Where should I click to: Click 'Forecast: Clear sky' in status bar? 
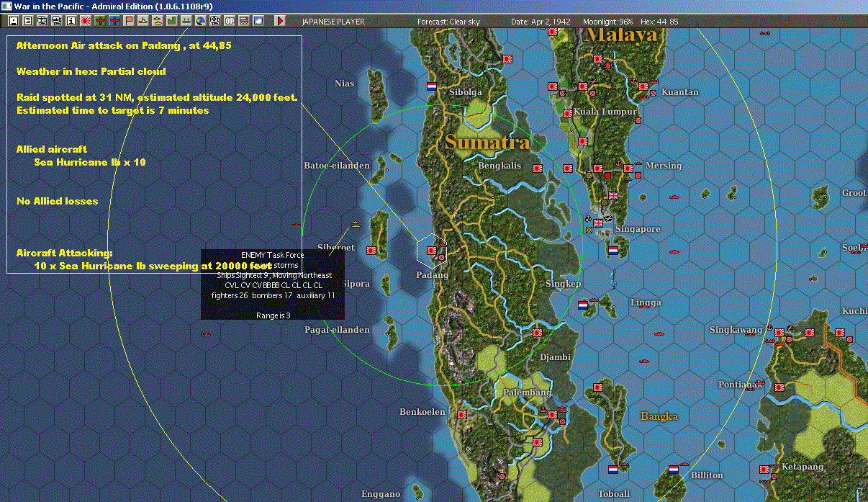click(448, 22)
